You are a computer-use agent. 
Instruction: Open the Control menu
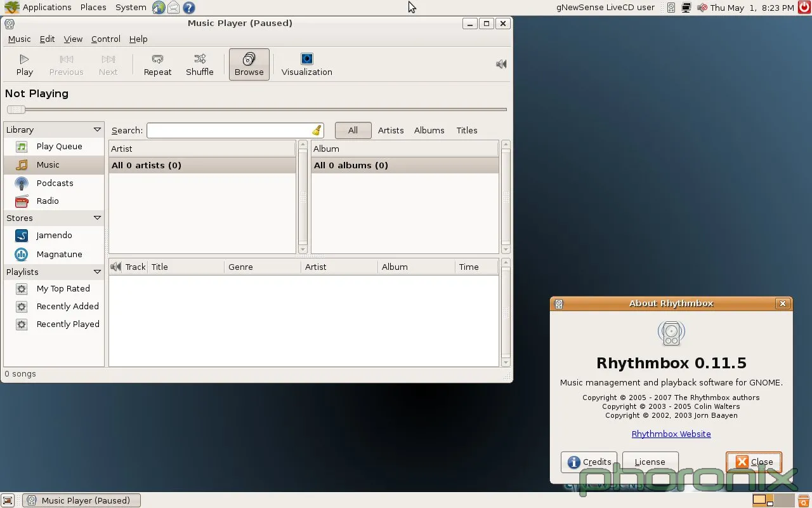pos(105,39)
